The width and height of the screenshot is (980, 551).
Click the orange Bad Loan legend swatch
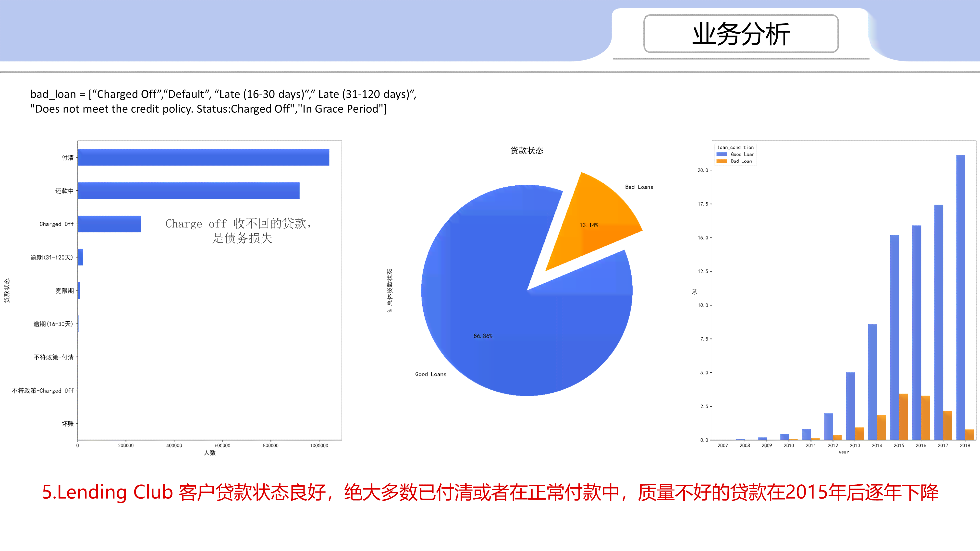[x=722, y=161]
